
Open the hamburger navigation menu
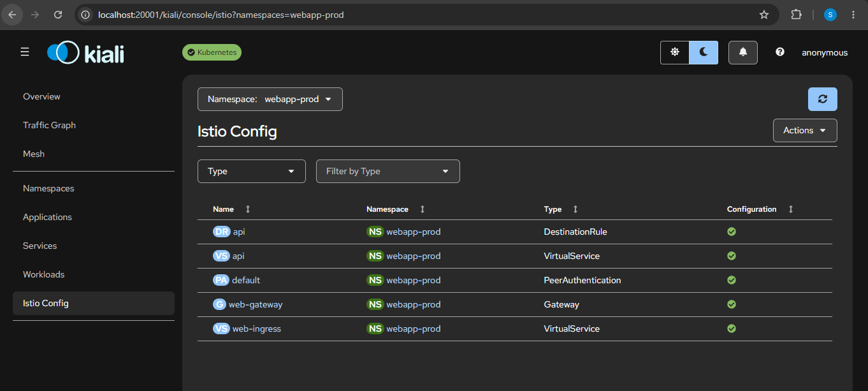[25, 52]
